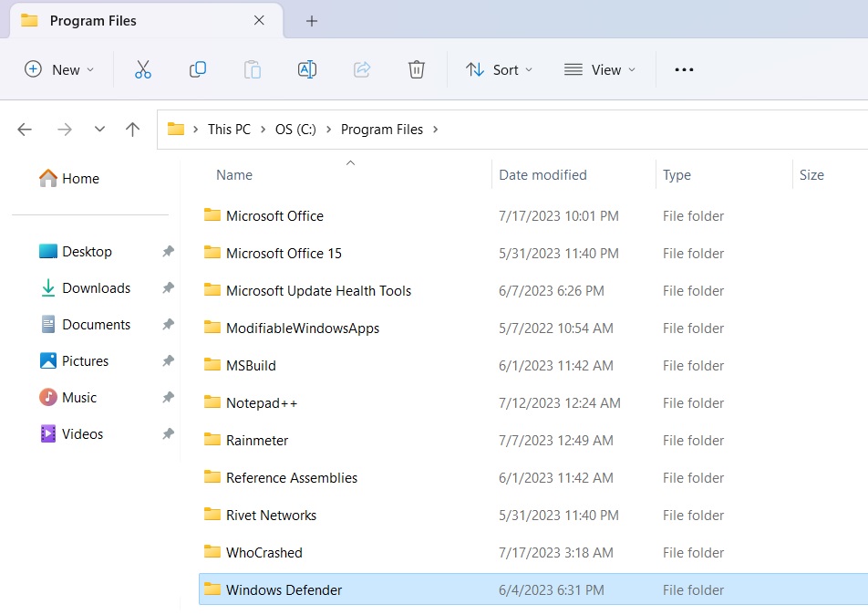Delete the Windows Defender folder

coord(416,68)
